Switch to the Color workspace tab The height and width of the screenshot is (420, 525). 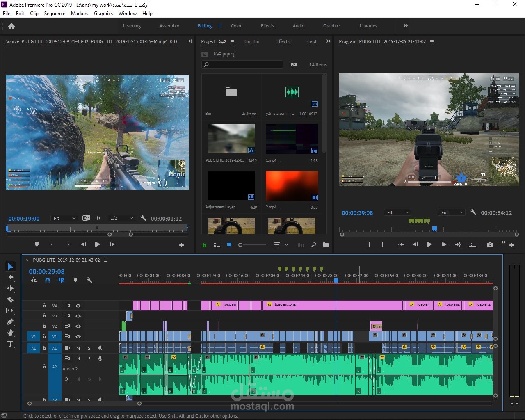point(236,26)
